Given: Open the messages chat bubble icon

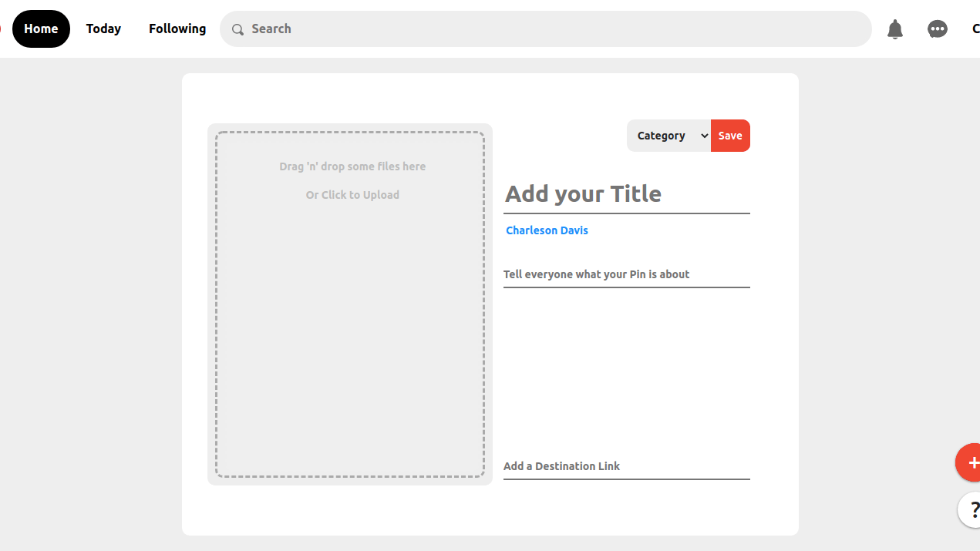Looking at the screenshot, I should (937, 29).
